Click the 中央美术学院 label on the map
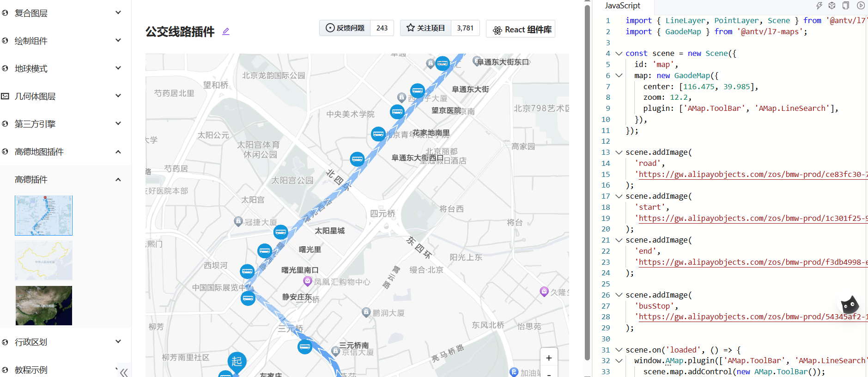 tap(350, 114)
